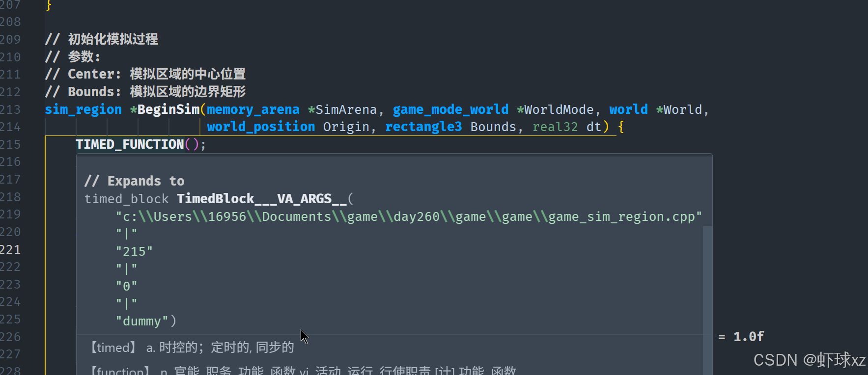The width and height of the screenshot is (868, 375).
Task: Click line number 221 in gutter
Action: [10, 249]
